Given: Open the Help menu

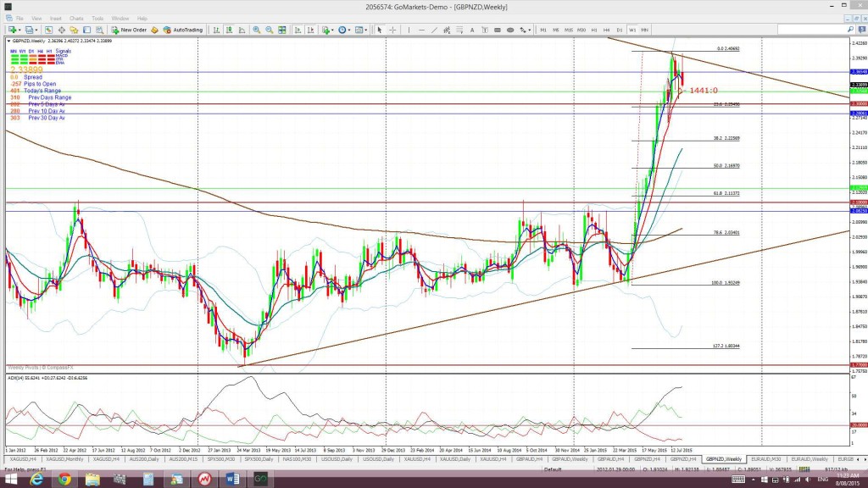Looking at the screenshot, I should point(142,19).
